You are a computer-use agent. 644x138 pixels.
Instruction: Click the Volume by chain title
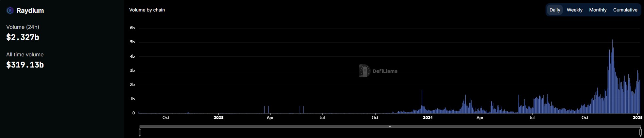tap(147, 10)
